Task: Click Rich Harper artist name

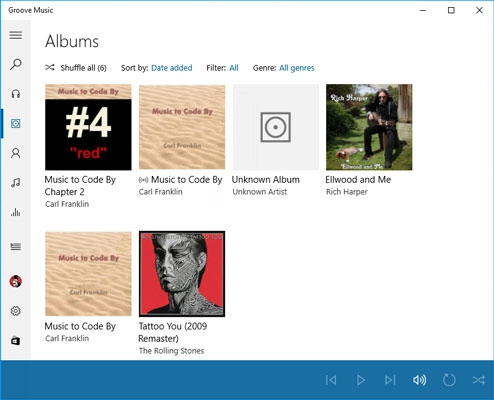Action: point(347,192)
